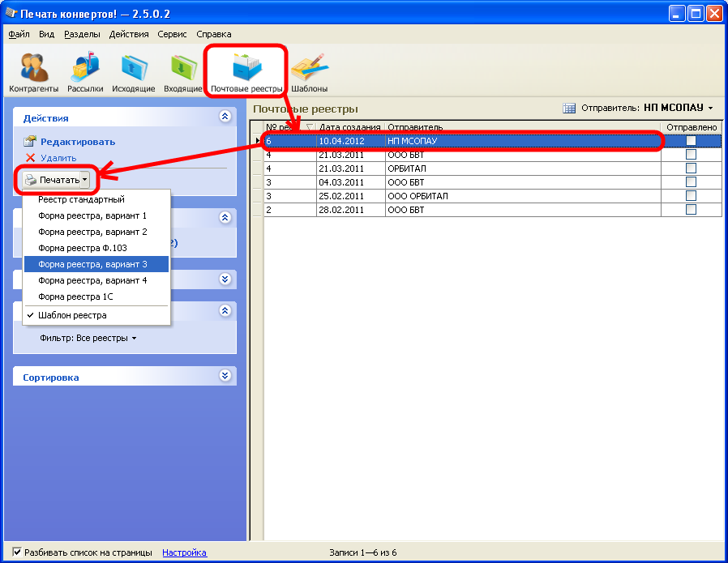
Task: Choose Форма реестра Ф.103 from the menu
Action: pyautogui.click(x=82, y=247)
